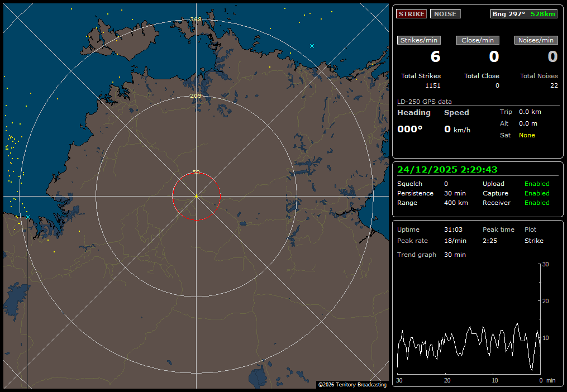567x392 pixels.
Task: Toggle the Upload Enabled status
Action: [536, 184]
